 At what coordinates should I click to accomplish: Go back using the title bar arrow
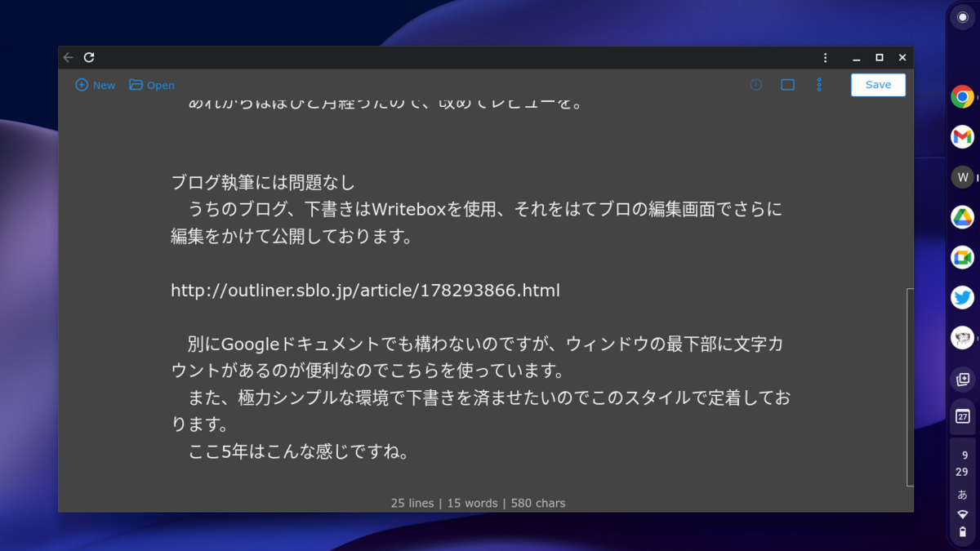(69, 58)
